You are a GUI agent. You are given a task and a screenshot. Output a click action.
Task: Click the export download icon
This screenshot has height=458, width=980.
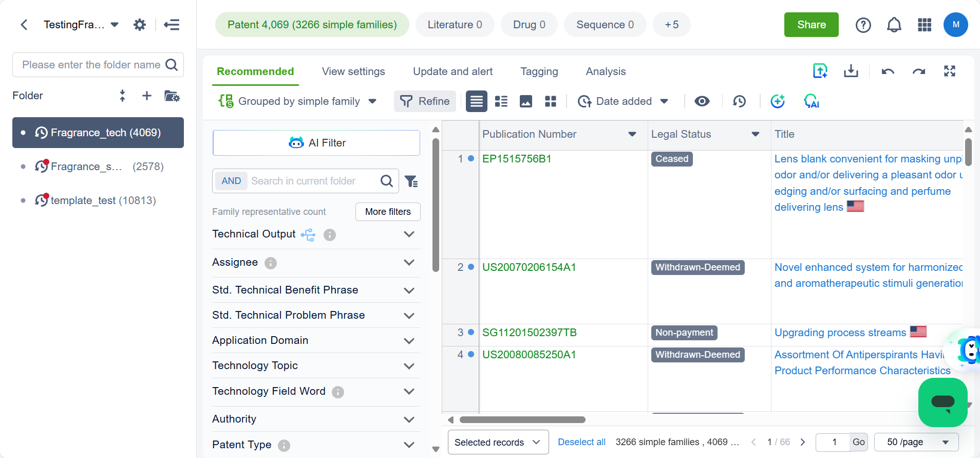tap(851, 71)
